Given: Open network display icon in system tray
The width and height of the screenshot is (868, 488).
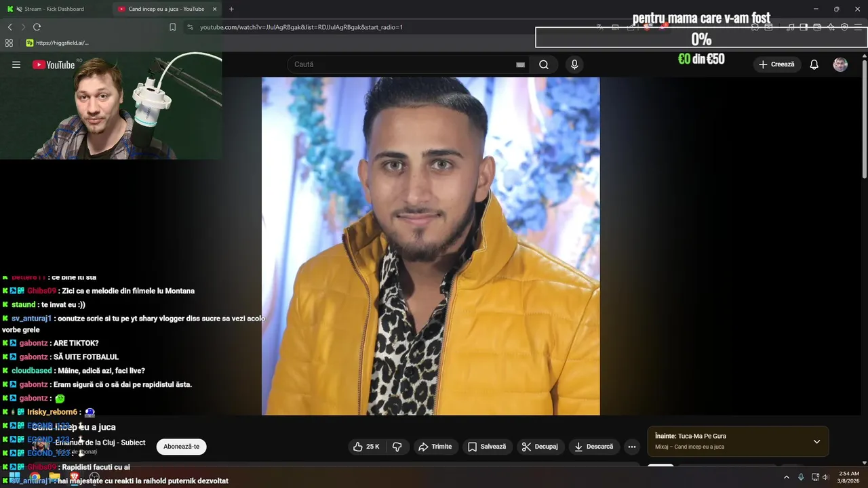Looking at the screenshot, I should click(815, 477).
